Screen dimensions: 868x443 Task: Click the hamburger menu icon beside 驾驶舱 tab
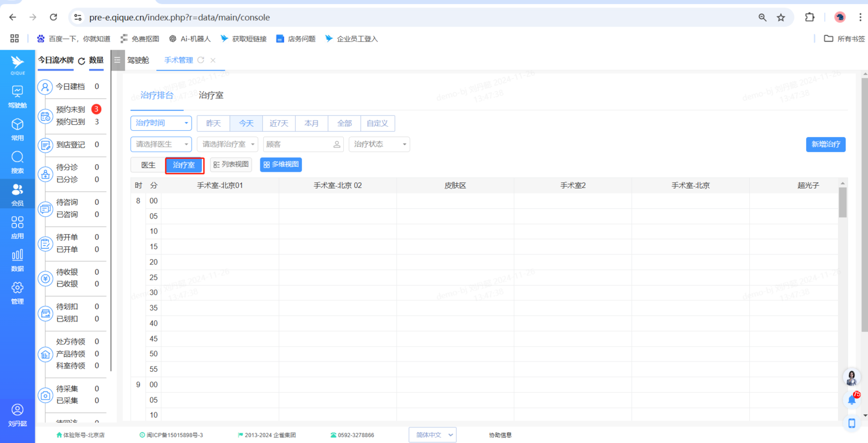tap(117, 60)
